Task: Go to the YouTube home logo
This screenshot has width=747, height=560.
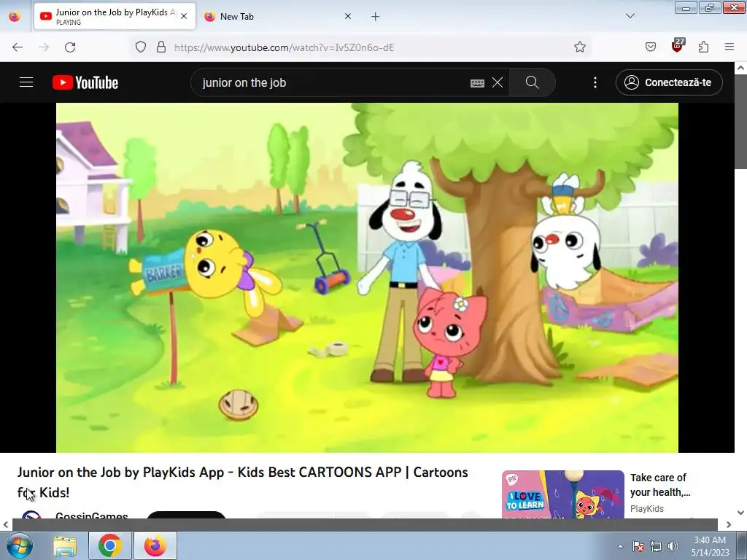Action: 85,82
